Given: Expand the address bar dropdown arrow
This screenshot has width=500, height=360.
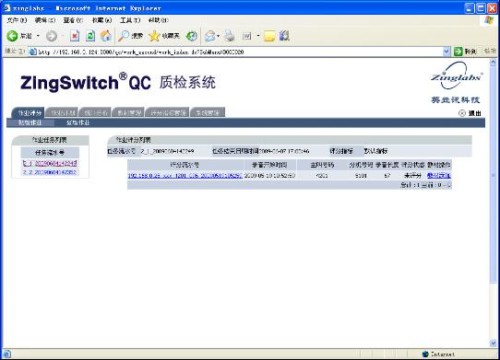Looking at the screenshot, I should [x=447, y=51].
